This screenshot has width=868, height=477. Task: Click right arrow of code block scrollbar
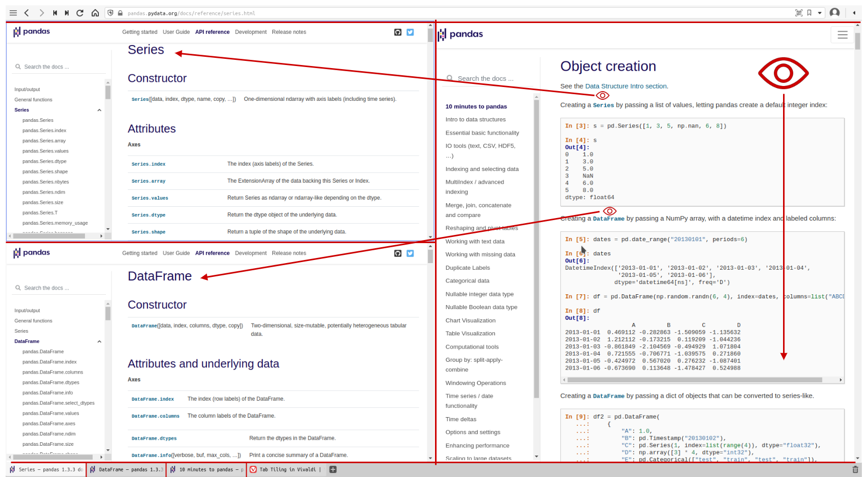(840, 380)
